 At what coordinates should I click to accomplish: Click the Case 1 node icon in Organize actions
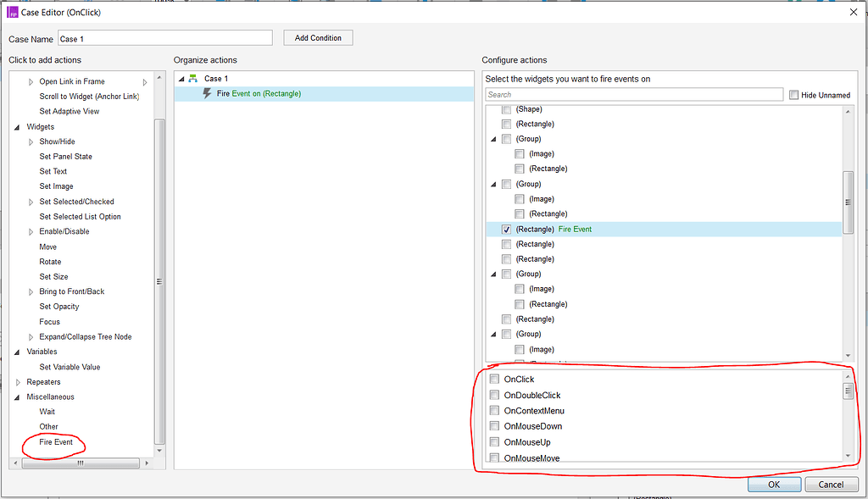tap(192, 78)
